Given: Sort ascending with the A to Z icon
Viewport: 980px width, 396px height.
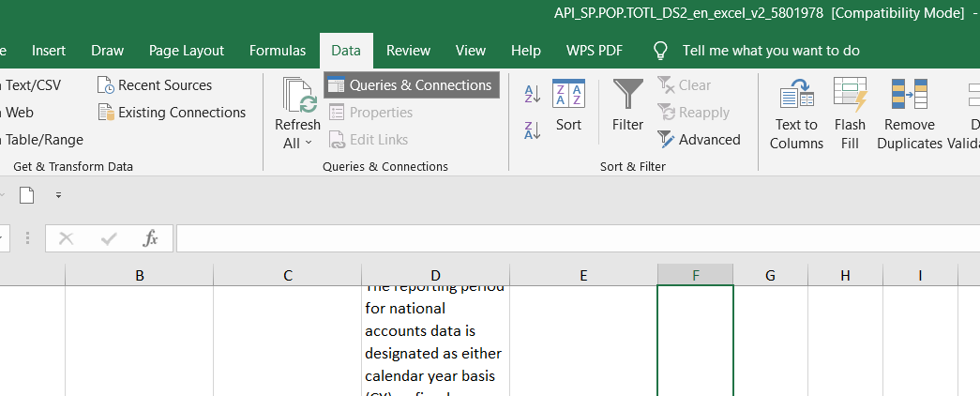Looking at the screenshot, I should (x=532, y=94).
